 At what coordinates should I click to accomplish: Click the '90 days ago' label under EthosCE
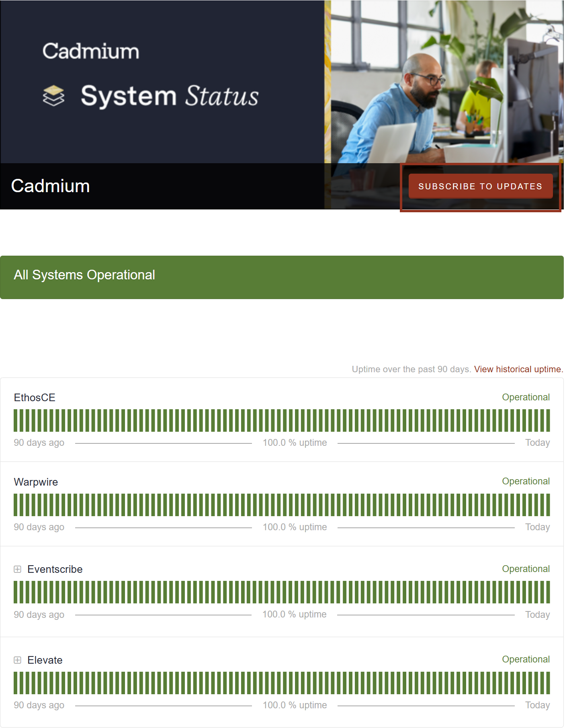point(39,443)
